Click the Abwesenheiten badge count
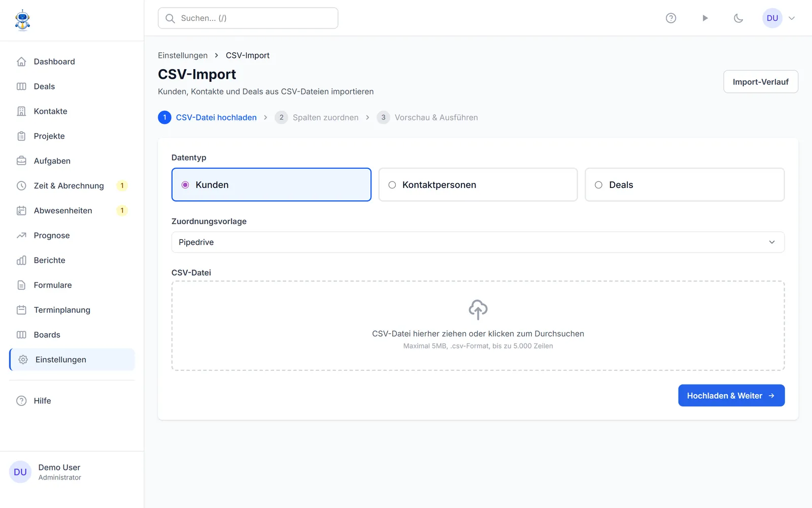Screen dimensions: 812x508 click(x=122, y=211)
